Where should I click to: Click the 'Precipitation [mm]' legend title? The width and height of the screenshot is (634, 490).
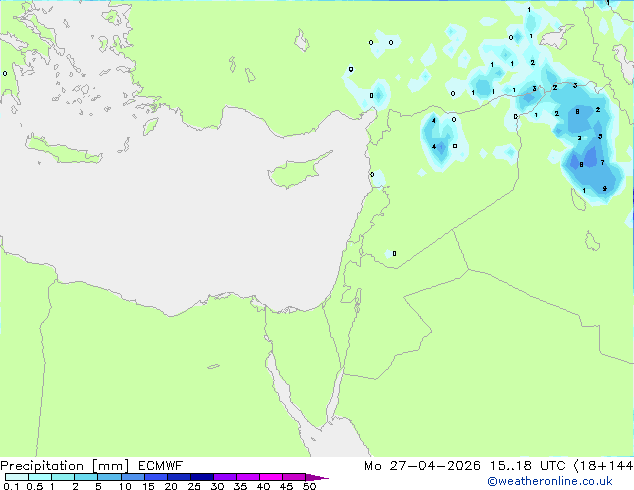[x=65, y=466]
